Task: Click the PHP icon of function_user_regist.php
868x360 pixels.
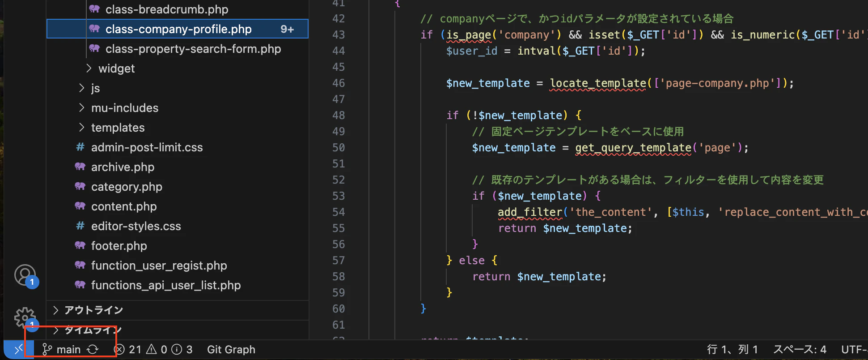Action: [80, 266]
